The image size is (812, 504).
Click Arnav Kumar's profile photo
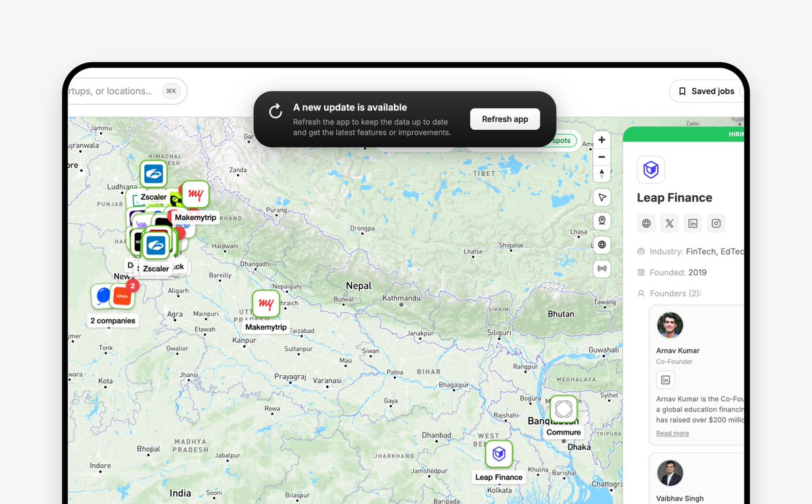(670, 325)
